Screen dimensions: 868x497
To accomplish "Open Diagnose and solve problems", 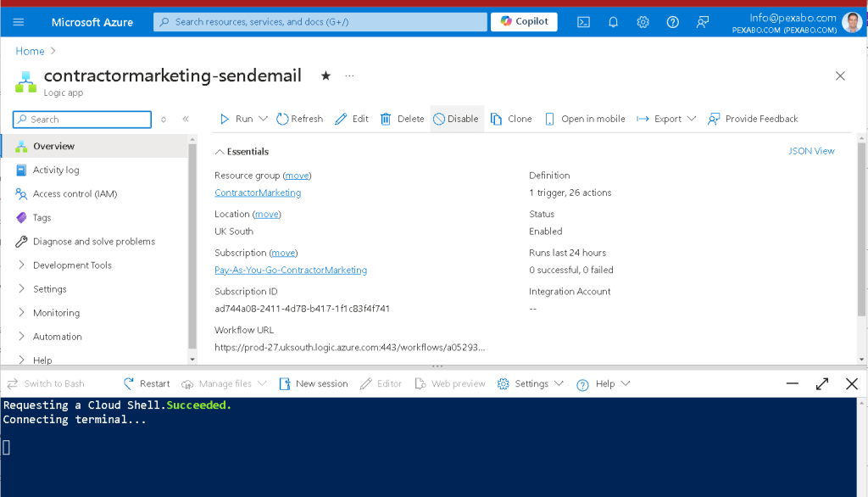I will (x=95, y=241).
